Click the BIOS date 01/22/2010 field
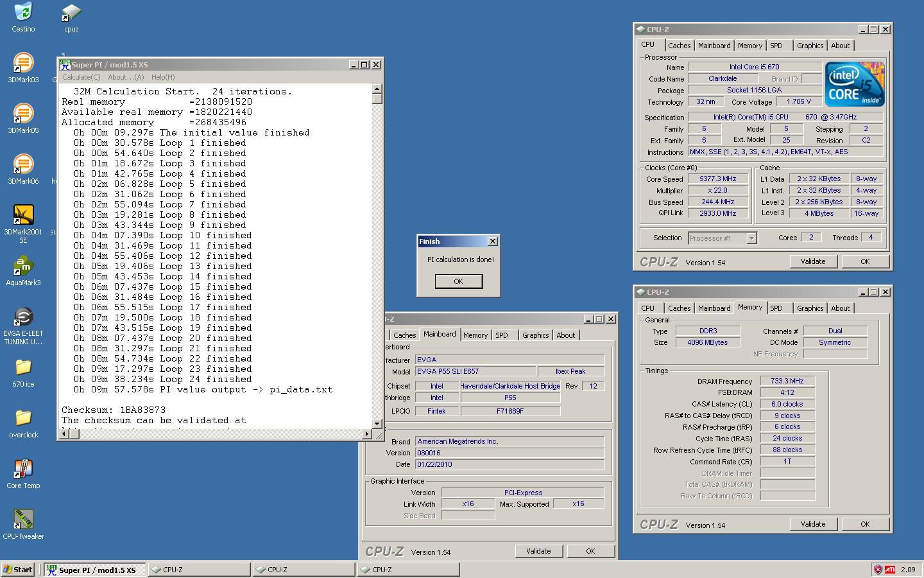Image resolution: width=924 pixels, height=578 pixels. [509, 464]
